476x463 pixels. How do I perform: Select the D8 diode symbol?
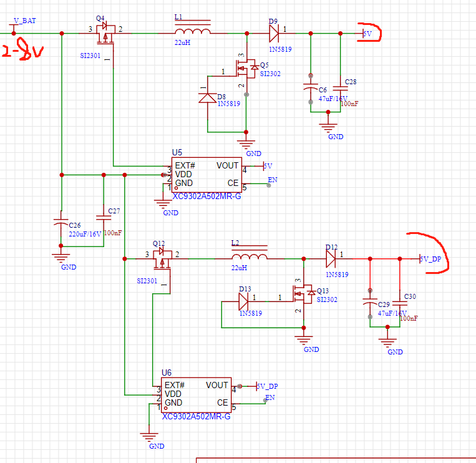[x=208, y=97]
